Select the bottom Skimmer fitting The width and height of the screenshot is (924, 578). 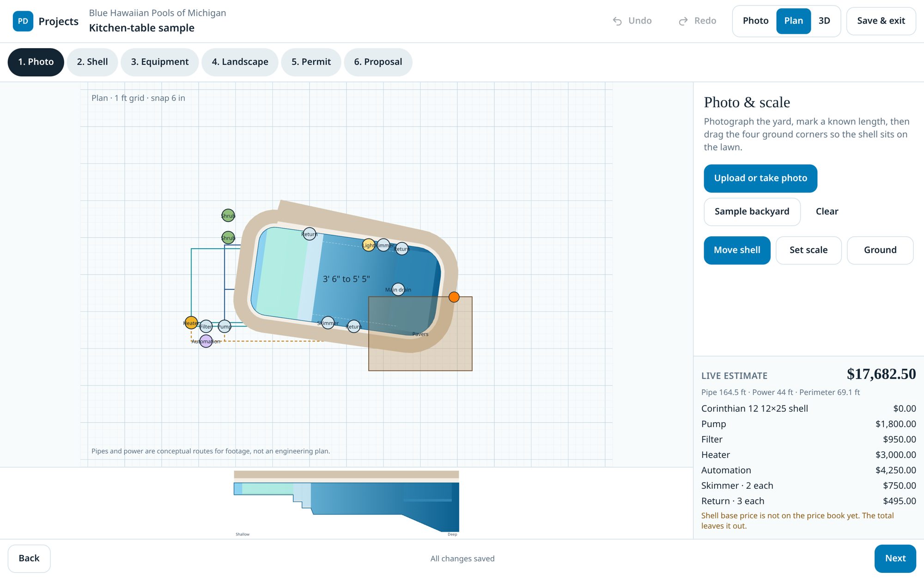click(328, 323)
